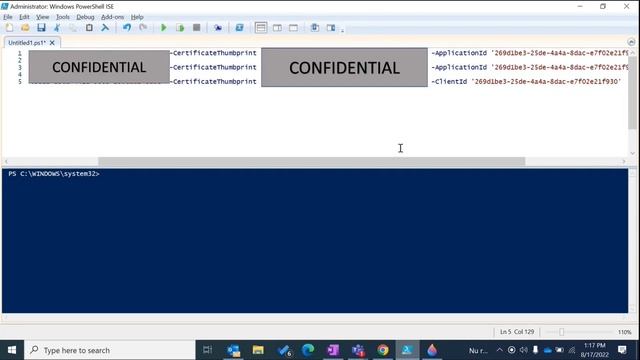Click the Ln 5 Col 129 status text
640x360 pixels.
tap(517, 332)
